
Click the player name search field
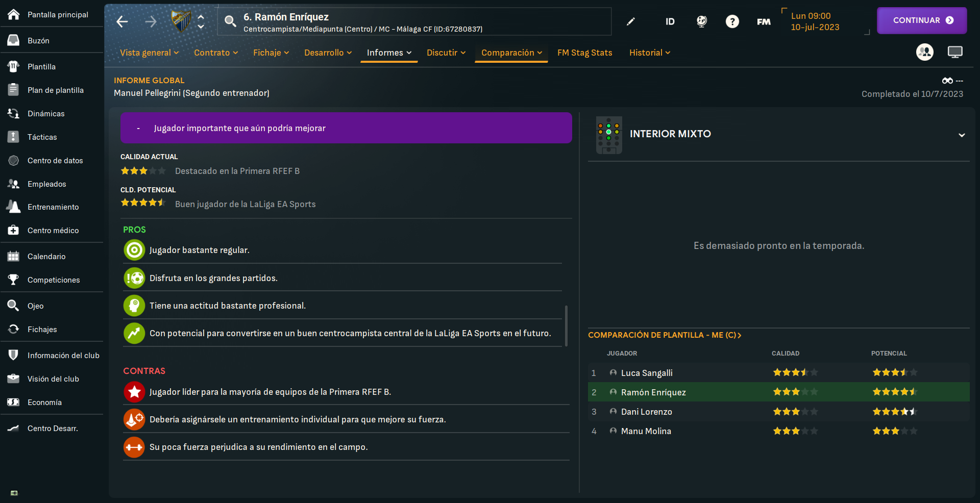[x=414, y=21]
